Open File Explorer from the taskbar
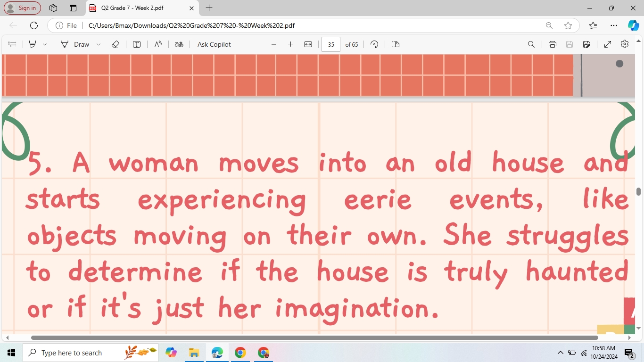The height and width of the screenshot is (362, 644). (194, 353)
